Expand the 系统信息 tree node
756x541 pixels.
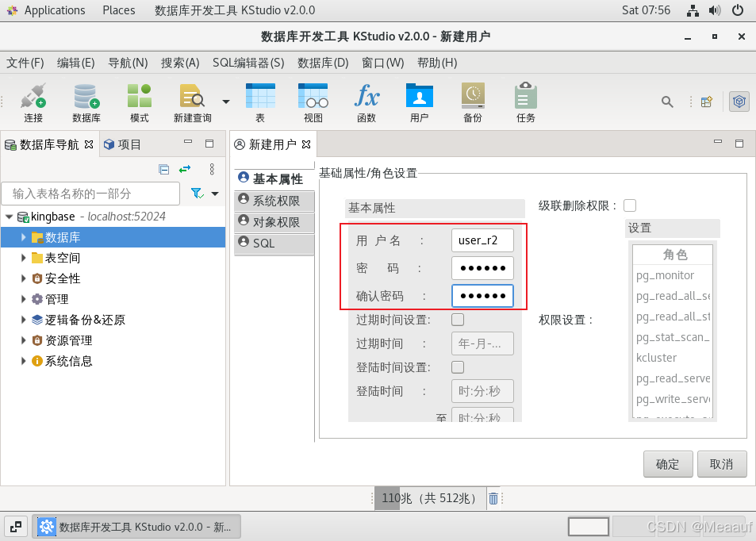(x=23, y=361)
